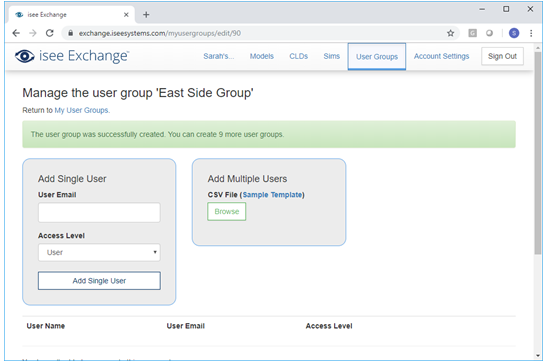The height and width of the screenshot is (364, 548).
Task: Open a new tab with plus icon
Action: (146, 15)
